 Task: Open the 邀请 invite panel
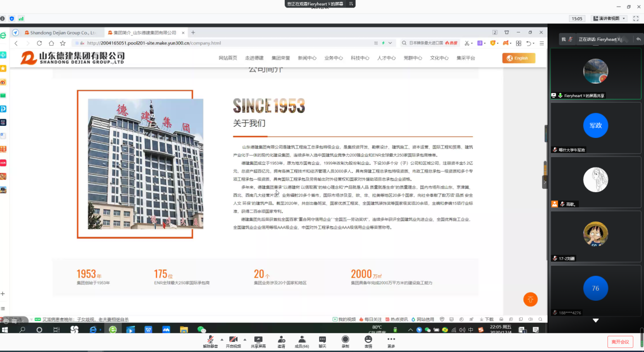click(x=281, y=341)
